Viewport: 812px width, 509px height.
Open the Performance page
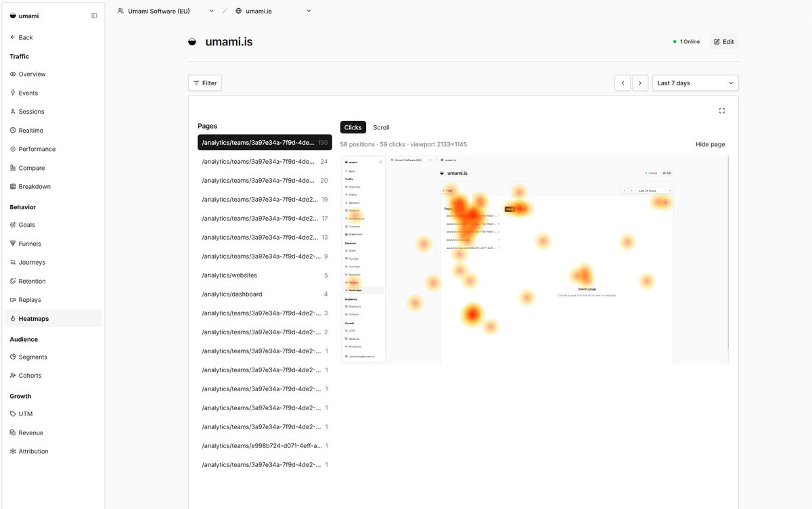[32, 149]
